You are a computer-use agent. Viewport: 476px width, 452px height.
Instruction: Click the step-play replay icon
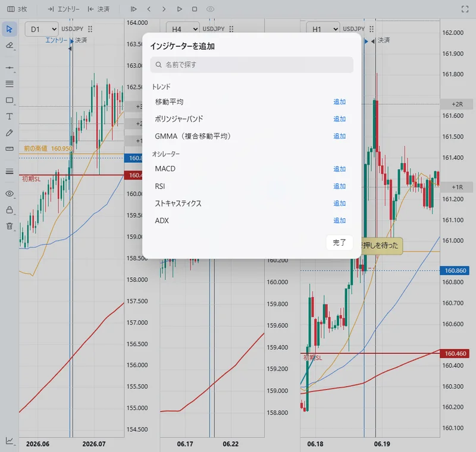[x=133, y=9]
